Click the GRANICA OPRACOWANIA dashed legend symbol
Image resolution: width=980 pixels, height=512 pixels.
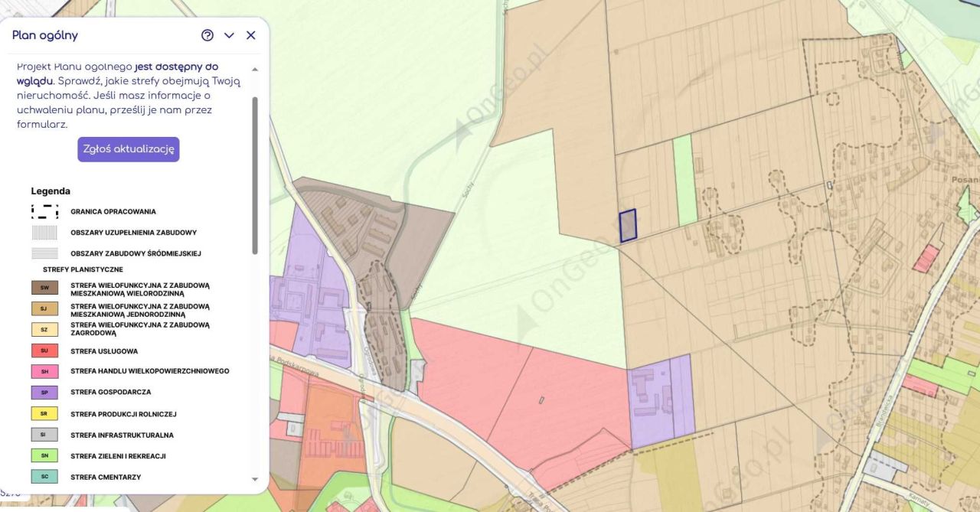point(44,211)
